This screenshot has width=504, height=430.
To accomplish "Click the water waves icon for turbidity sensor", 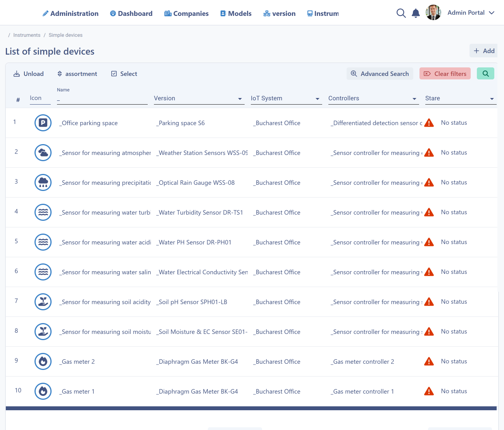I will point(43,213).
